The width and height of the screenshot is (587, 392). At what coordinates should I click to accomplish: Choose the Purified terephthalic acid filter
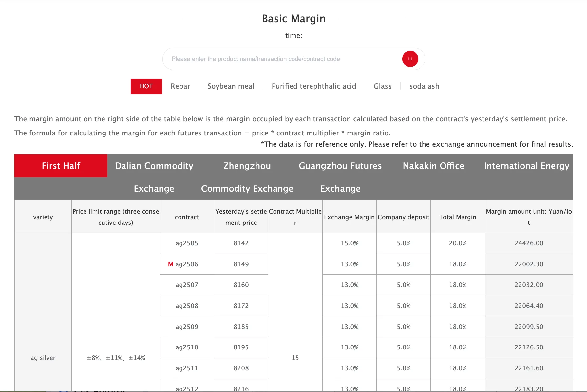point(314,86)
